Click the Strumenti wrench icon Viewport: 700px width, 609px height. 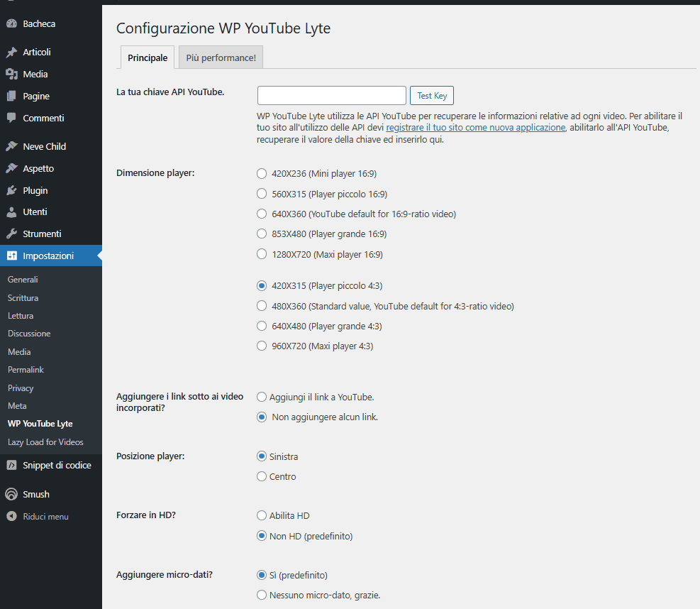11,234
